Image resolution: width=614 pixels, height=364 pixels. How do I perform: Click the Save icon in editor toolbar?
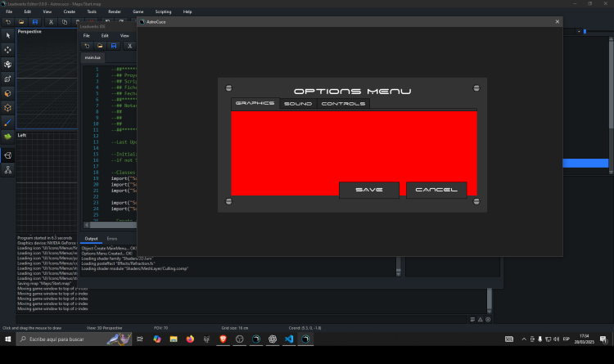pos(35,22)
